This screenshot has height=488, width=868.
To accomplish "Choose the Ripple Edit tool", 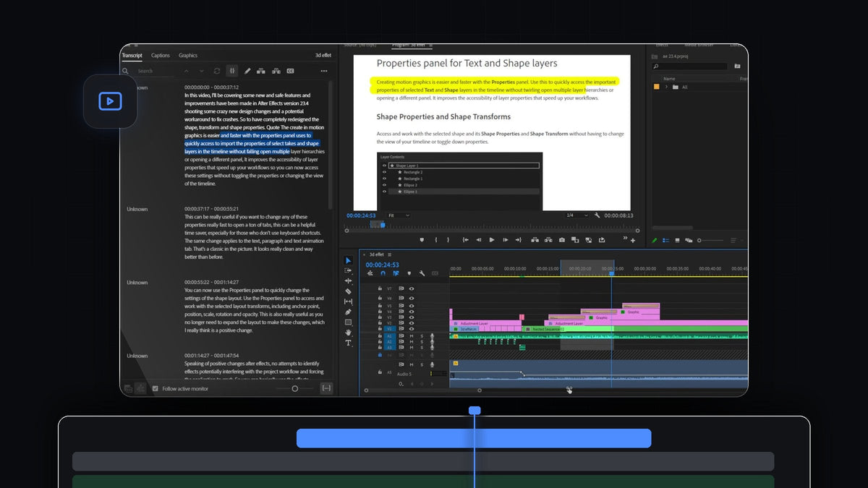I will coord(348,281).
